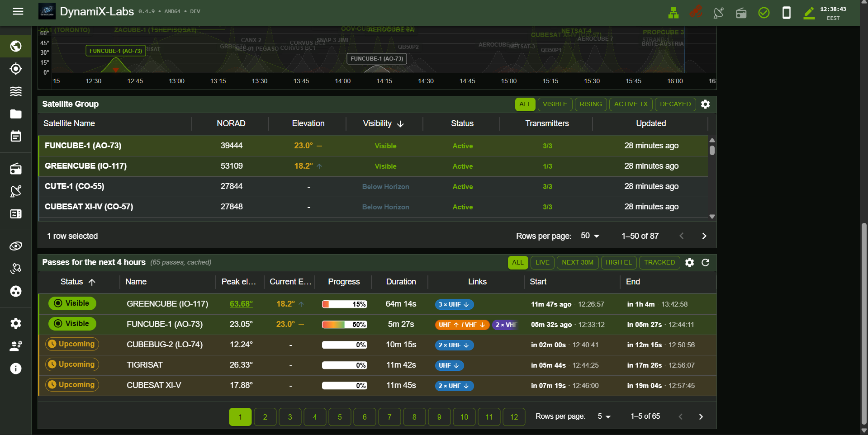Go to passes page 1
The image size is (868, 435).
pyautogui.click(x=240, y=417)
